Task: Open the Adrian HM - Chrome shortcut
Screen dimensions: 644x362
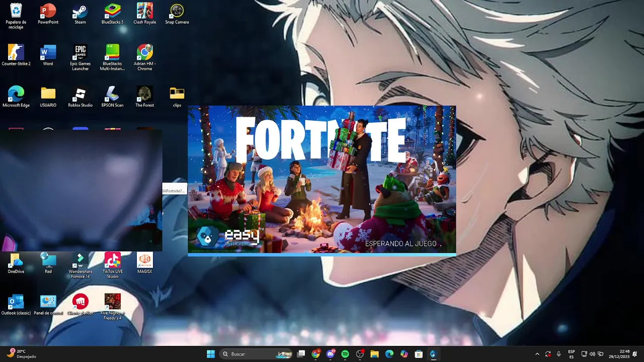Action: (144, 58)
